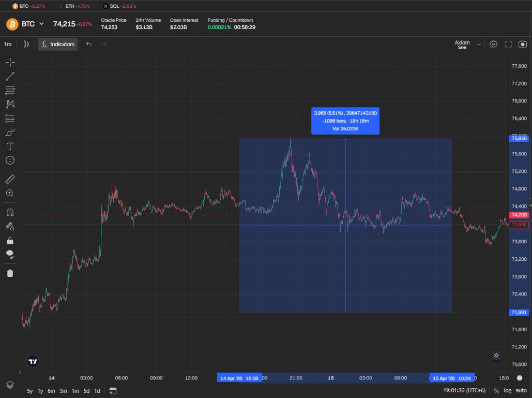
Task: Take a chart snapshot with camera icon
Action: click(523, 44)
